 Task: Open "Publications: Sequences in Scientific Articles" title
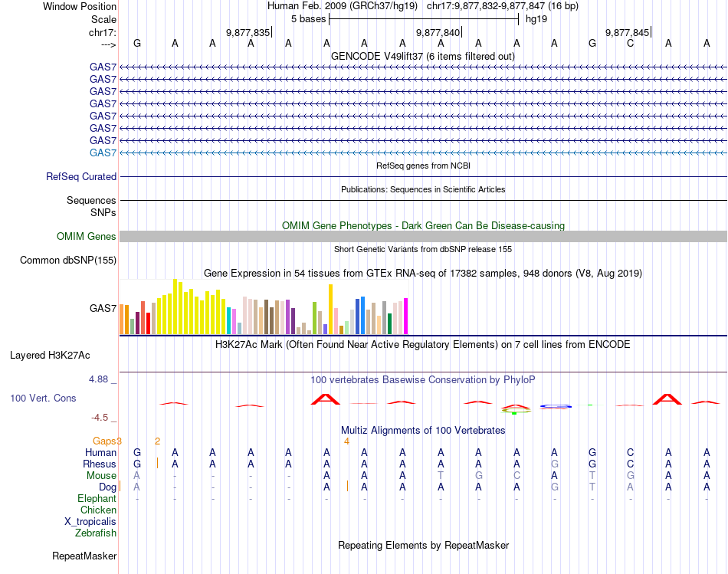coord(423,189)
